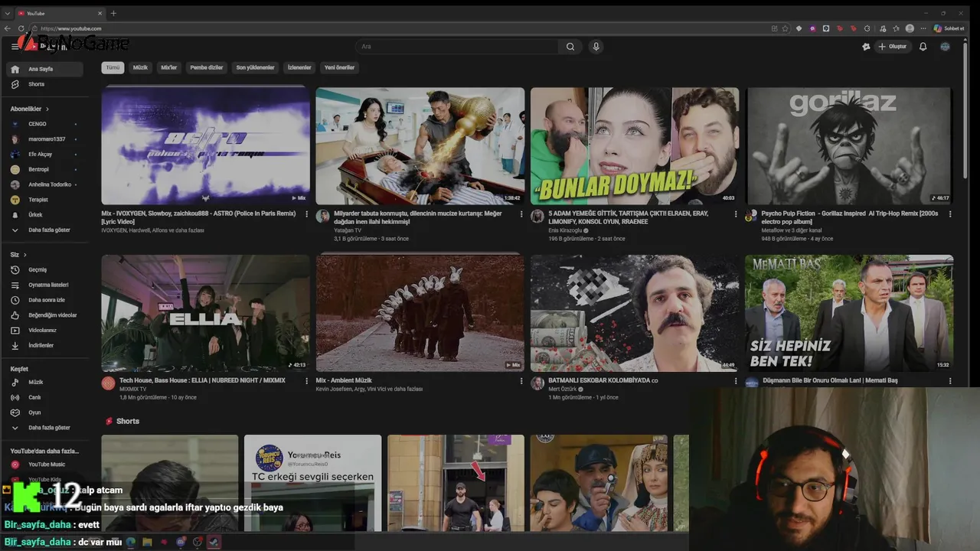
Task: Reload the page with refresh button
Action: [21, 28]
